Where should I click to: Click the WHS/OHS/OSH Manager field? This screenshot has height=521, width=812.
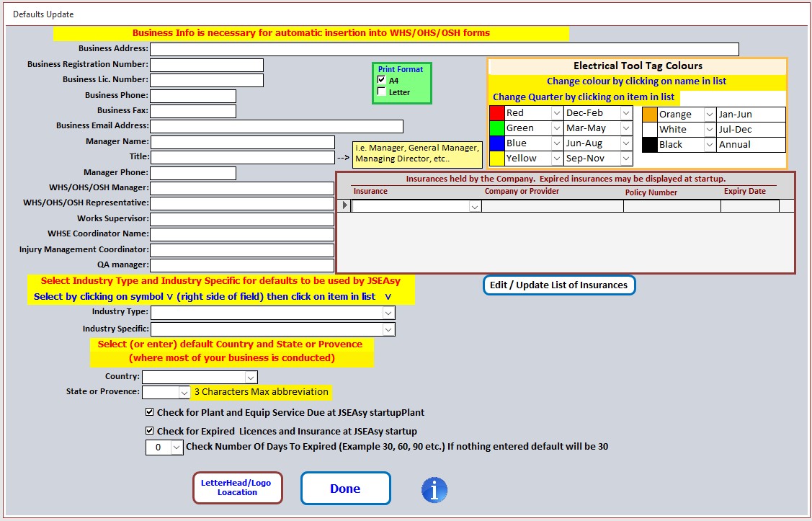pos(242,189)
